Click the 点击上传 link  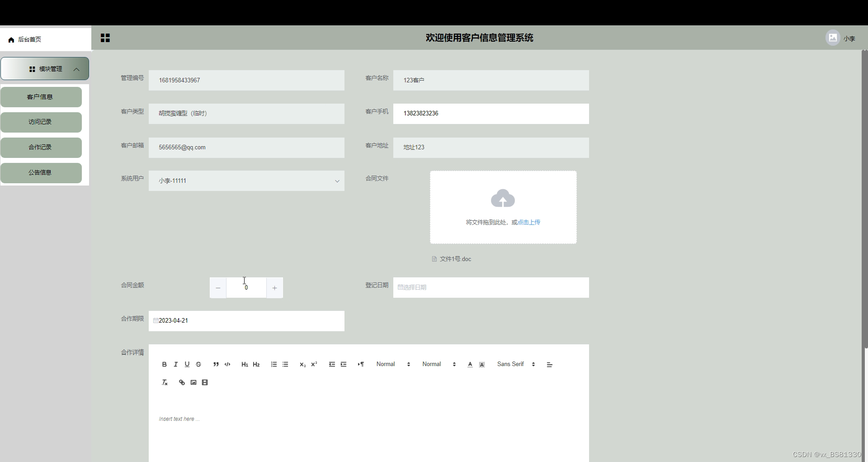[x=529, y=222]
